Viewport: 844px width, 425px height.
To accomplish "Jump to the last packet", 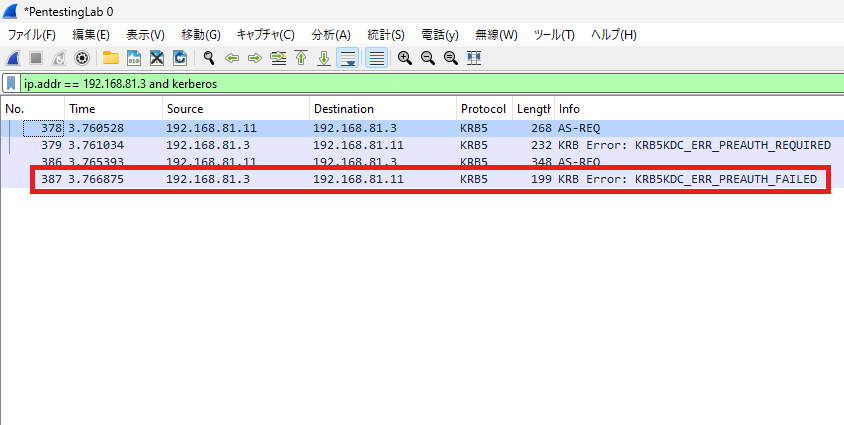I will point(323,58).
